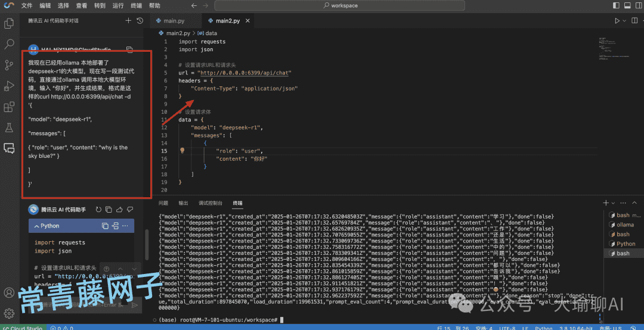Open chat history clock icon
644x330 pixels.
[x=140, y=20]
